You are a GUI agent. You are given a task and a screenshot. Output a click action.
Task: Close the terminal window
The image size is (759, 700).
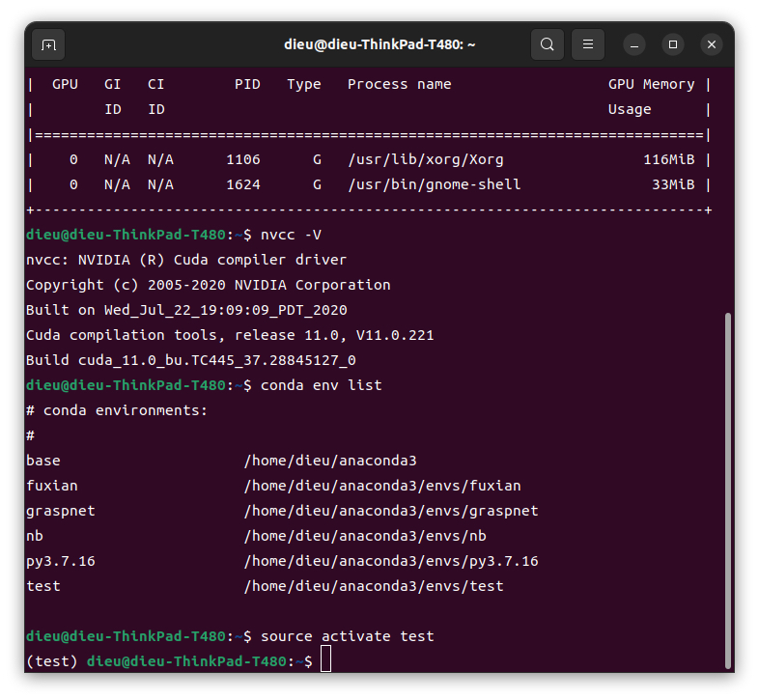tap(711, 45)
